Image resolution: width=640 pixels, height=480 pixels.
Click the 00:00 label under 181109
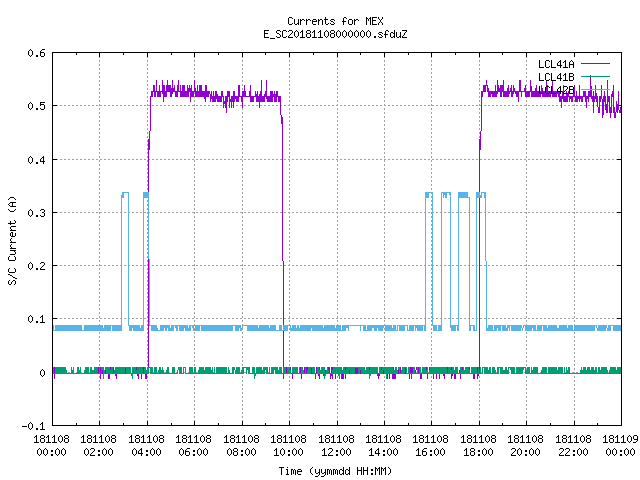coord(620,452)
